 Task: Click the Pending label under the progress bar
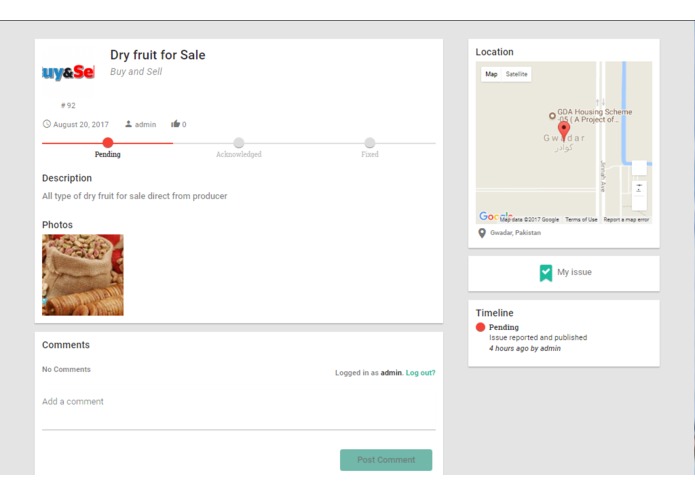(108, 154)
